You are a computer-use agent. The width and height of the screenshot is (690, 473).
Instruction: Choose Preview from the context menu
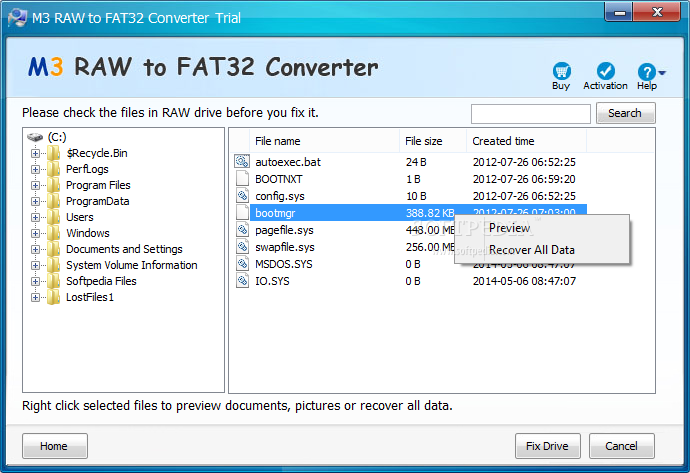[x=542, y=228]
